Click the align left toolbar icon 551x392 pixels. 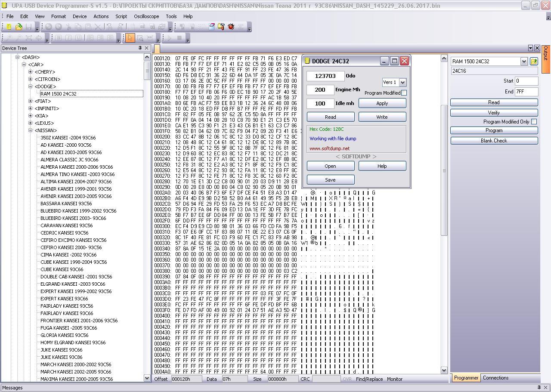[x=90, y=38]
